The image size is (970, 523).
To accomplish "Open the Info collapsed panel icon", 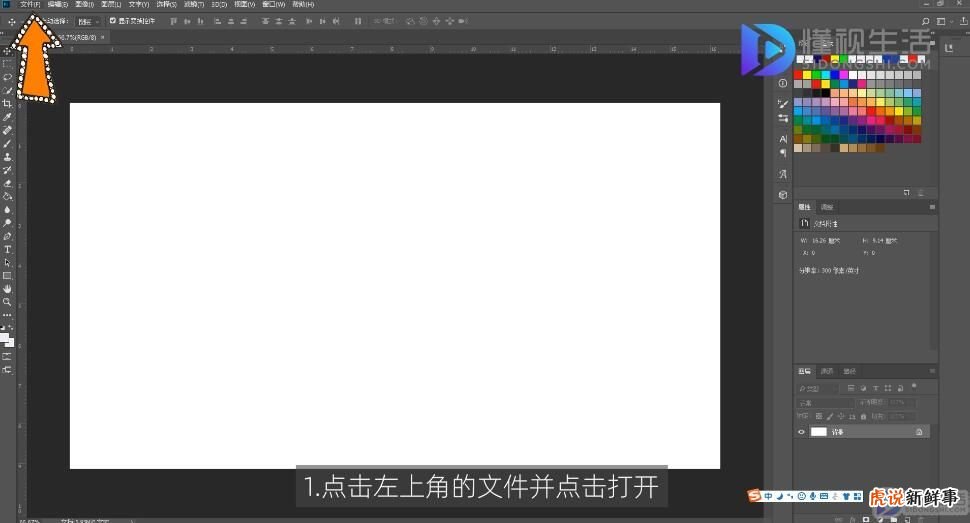I will pyautogui.click(x=783, y=83).
